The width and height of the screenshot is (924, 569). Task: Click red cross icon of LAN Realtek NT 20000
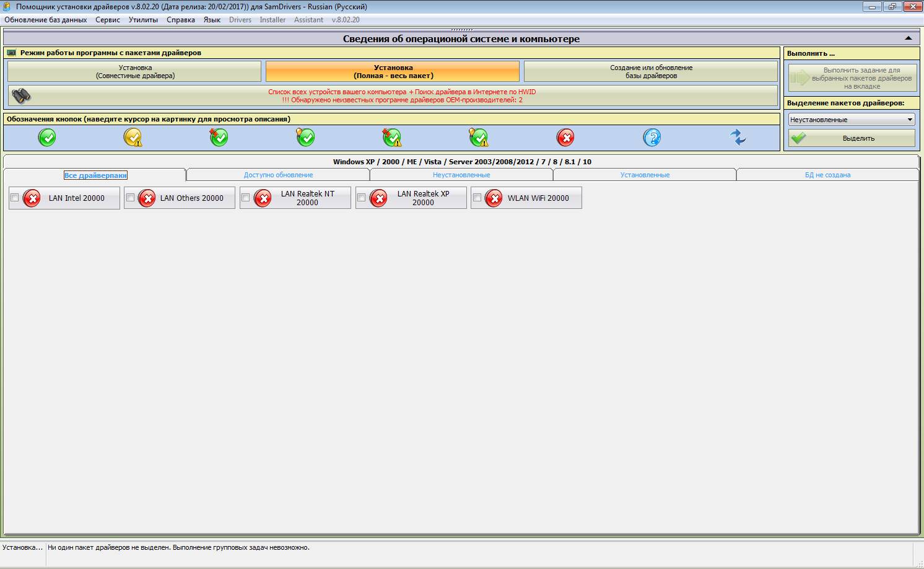pyautogui.click(x=263, y=198)
